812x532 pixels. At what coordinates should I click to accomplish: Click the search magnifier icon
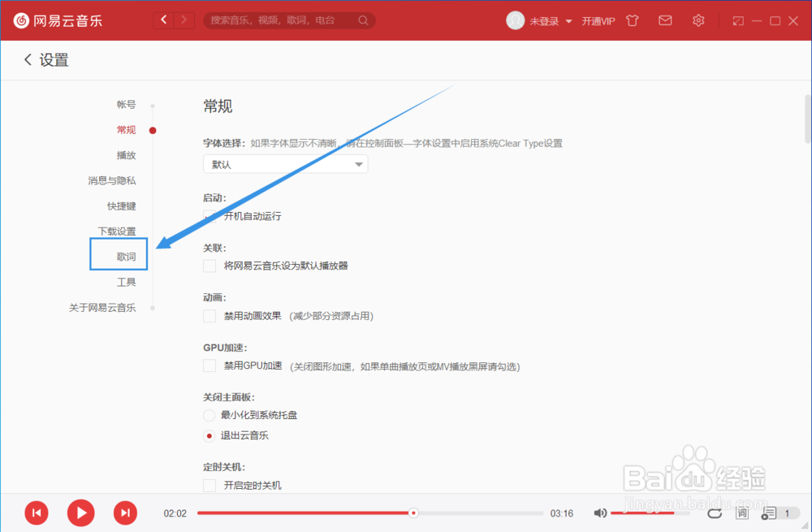point(364,20)
